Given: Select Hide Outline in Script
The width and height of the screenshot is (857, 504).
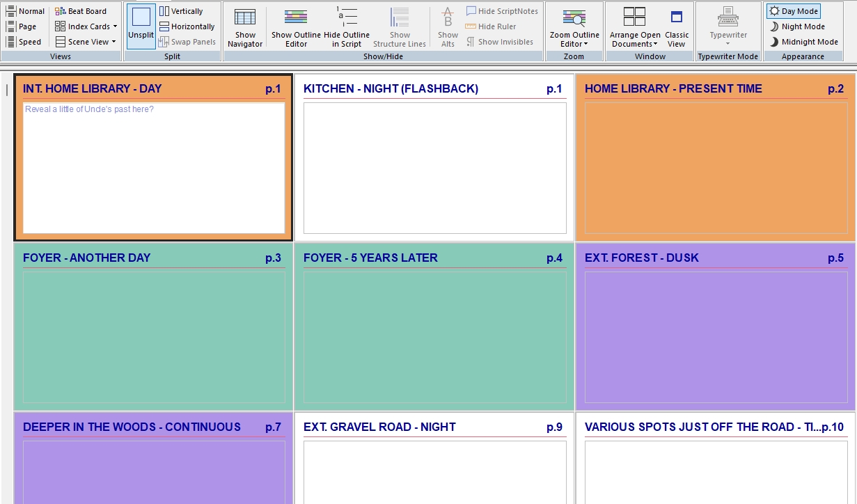Looking at the screenshot, I should point(347,28).
